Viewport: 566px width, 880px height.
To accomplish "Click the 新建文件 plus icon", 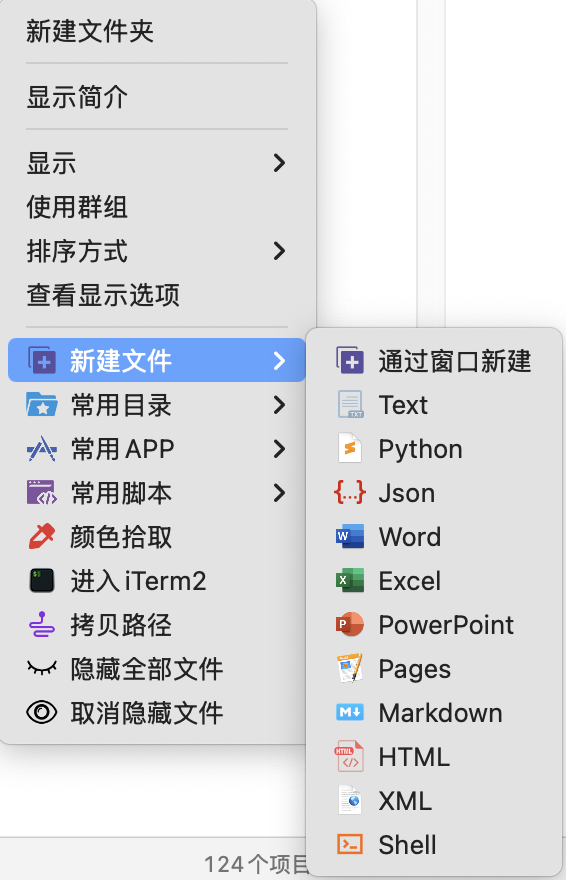I will click(x=42, y=360).
